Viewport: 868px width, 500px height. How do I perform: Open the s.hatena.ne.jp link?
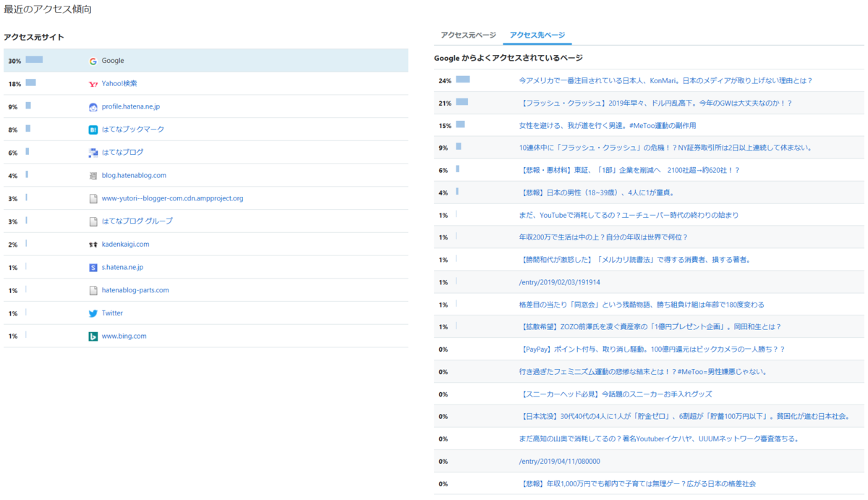pyautogui.click(x=122, y=268)
